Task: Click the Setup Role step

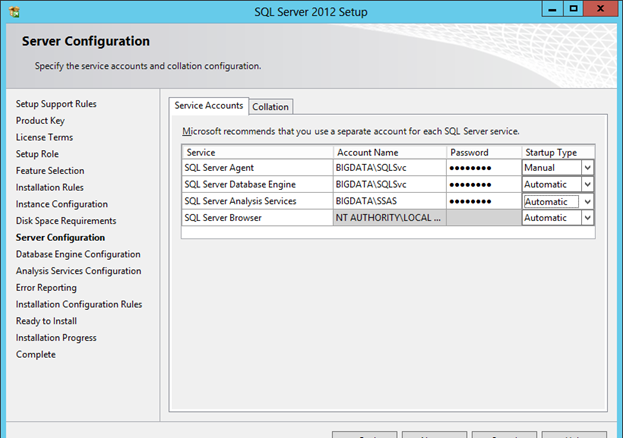Action: pos(37,154)
